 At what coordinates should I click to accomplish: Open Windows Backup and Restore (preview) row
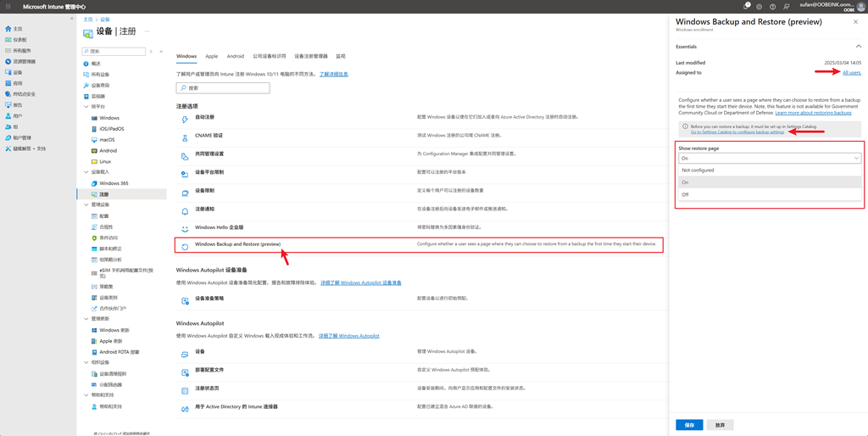pos(419,244)
